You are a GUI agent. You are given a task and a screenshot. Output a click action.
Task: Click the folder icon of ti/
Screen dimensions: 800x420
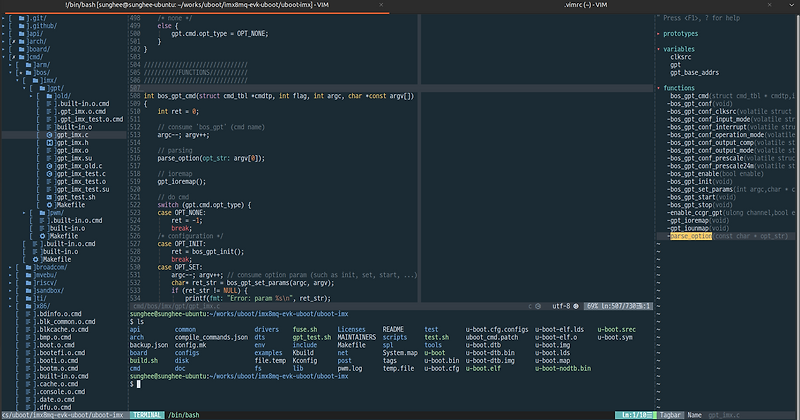pos(29,299)
